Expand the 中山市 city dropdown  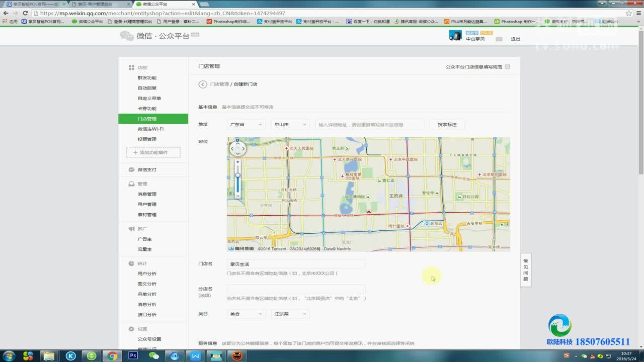pos(290,124)
